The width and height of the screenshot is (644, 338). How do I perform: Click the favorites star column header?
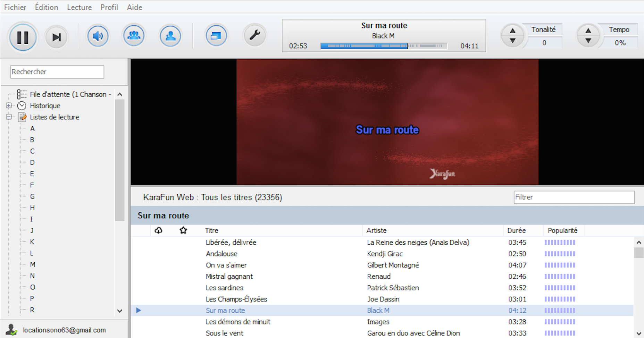coord(183,230)
